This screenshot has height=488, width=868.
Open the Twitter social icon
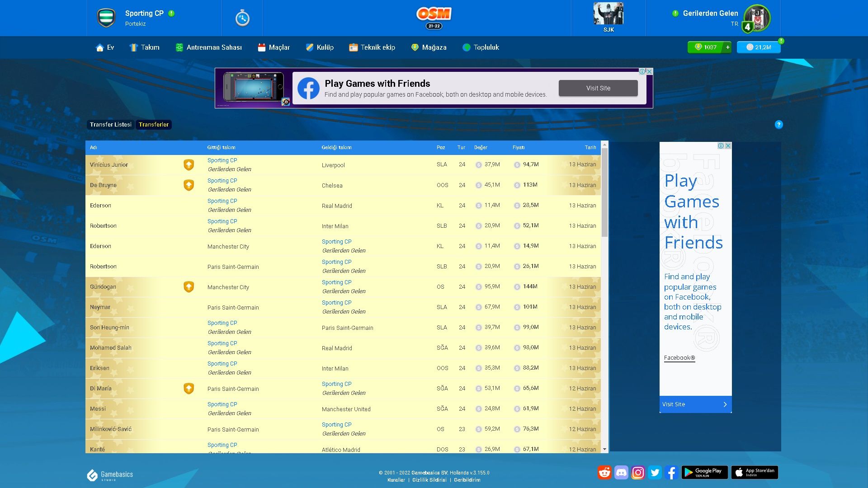tap(655, 473)
